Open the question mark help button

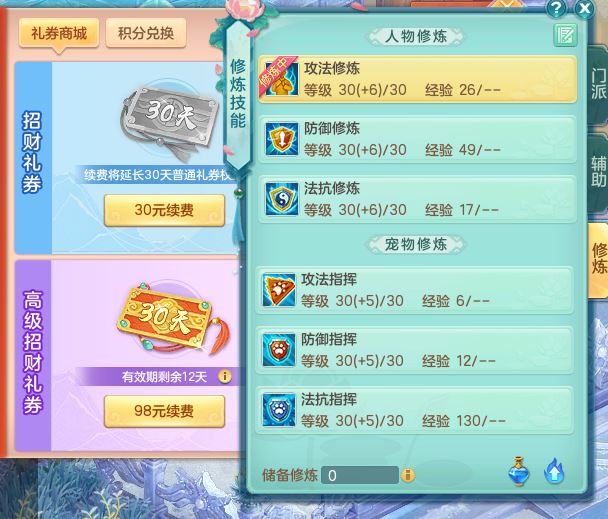click(556, 8)
